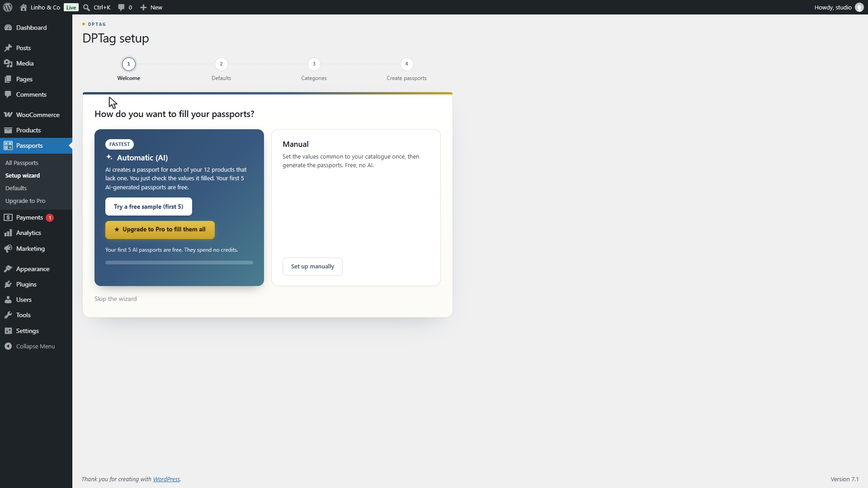This screenshot has height=488, width=868.
Task: Jump to wizard step 3 Categories
Action: click(x=314, y=69)
